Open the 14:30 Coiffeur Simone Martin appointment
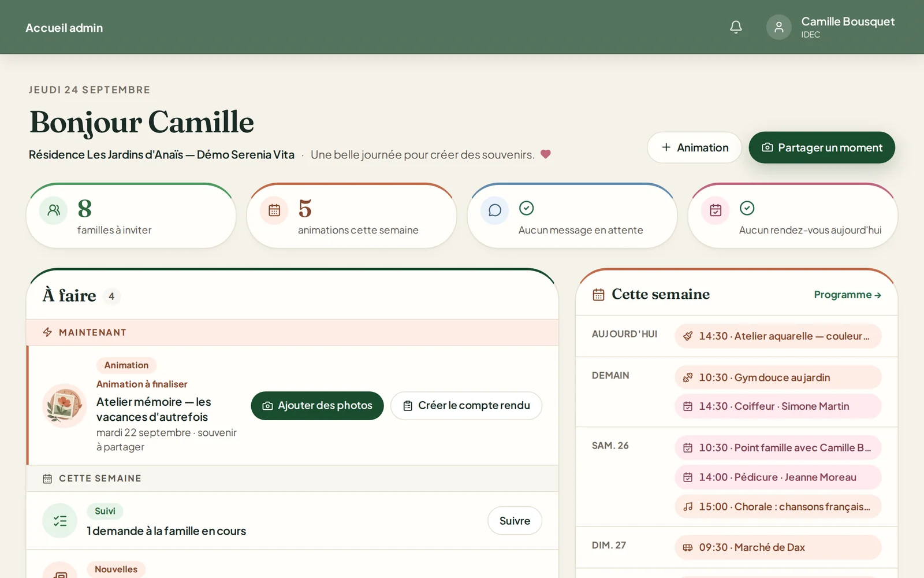 pos(778,406)
